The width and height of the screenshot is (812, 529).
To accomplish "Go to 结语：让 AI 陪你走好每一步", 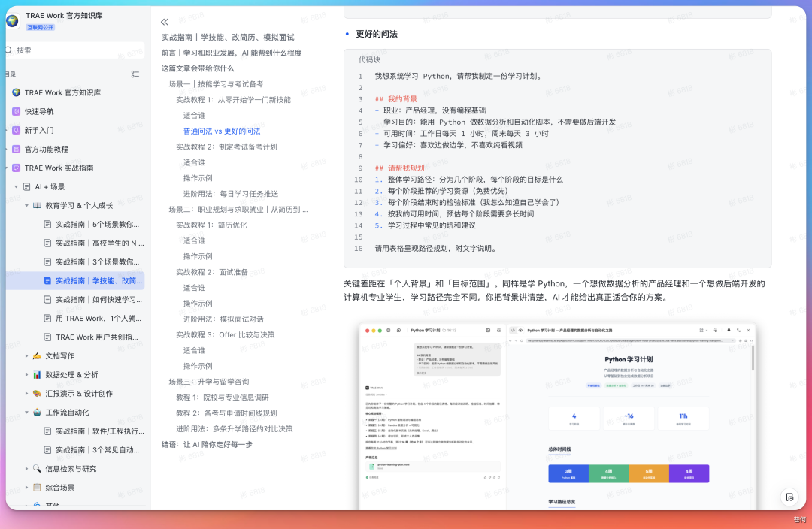I will [x=207, y=445].
